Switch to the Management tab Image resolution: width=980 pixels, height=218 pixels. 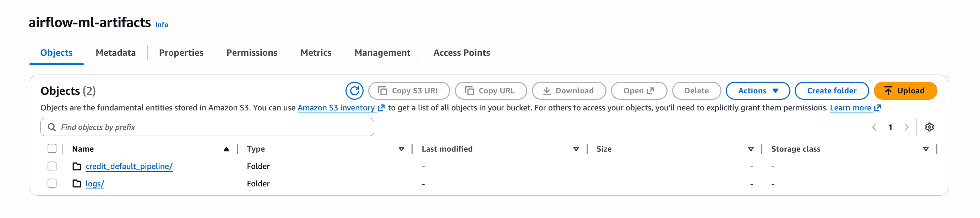click(x=382, y=53)
